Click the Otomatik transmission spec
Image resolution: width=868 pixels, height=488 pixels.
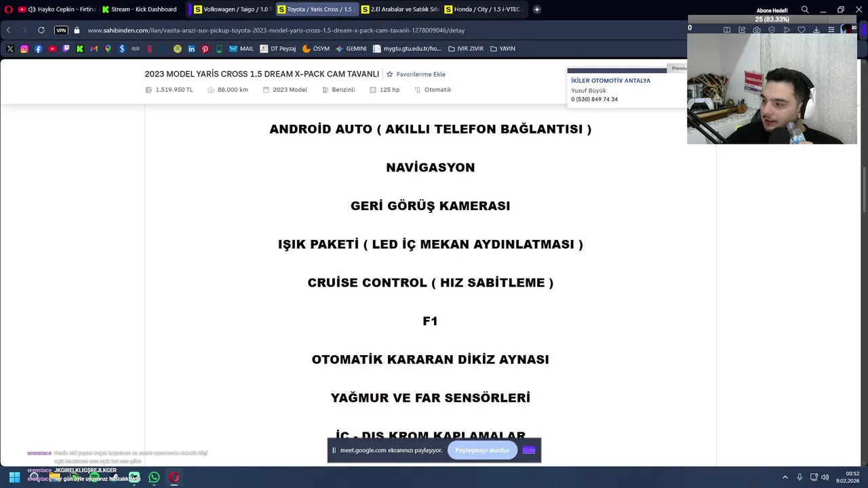[x=437, y=89]
